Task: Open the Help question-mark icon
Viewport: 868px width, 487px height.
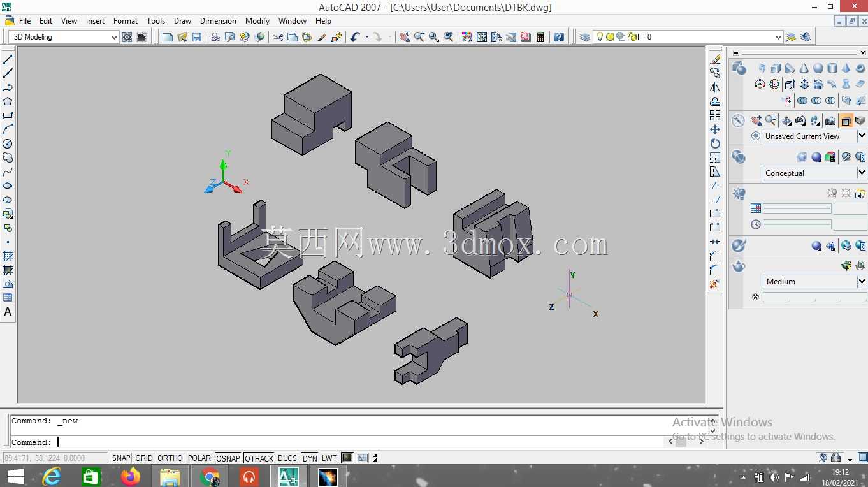Action: (x=559, y=37)
